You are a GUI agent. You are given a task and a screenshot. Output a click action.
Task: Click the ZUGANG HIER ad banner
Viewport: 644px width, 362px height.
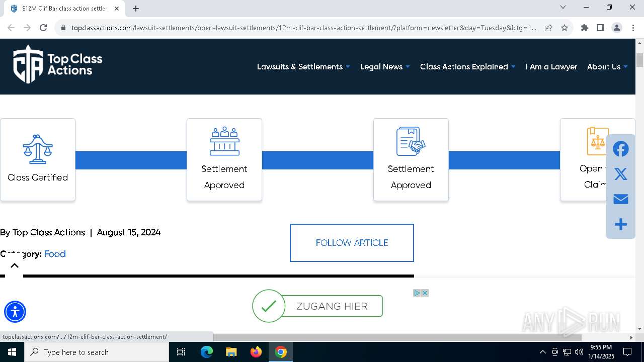317,306
